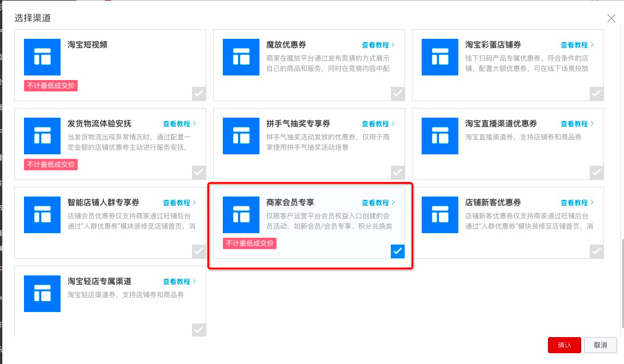Click the 拼手气抽奖专享券 title text
The image size is (624, 364).
tap(298, 123)
